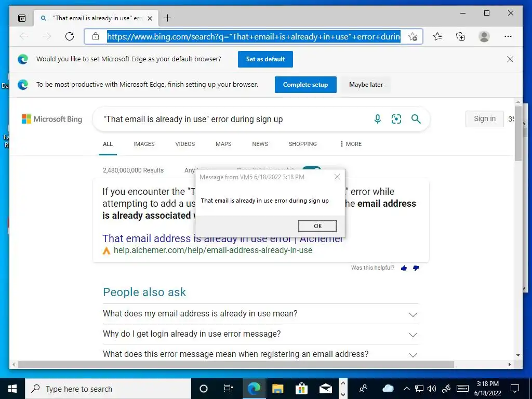Image resolution: width=532 pixels, height=399 pixels.
Task: Click OK in the message dialog
Action: (x=317, y=226)
